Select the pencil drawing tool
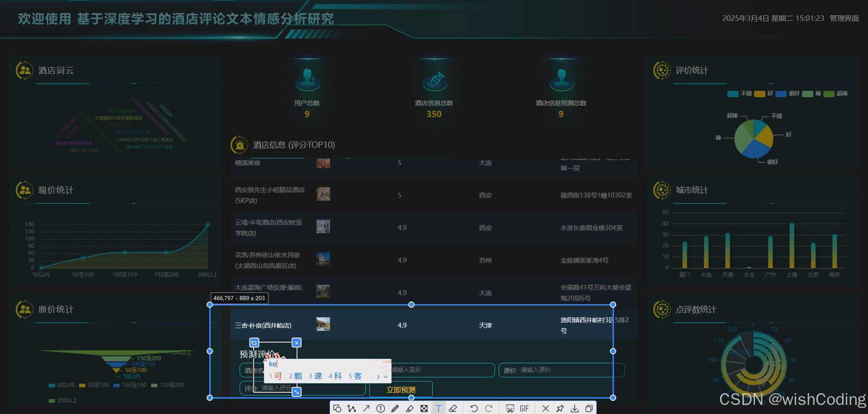 point(395,408)
